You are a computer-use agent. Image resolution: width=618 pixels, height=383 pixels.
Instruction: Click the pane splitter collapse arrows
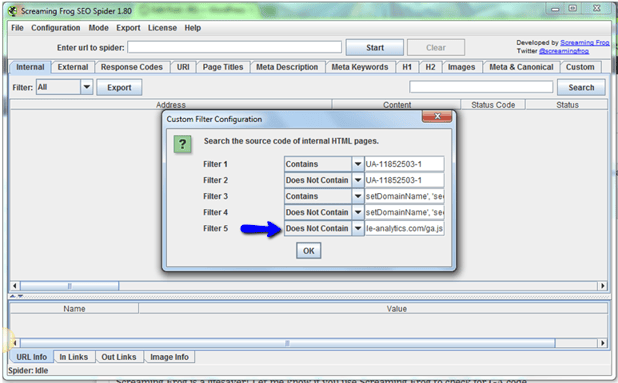click(16, 296)
